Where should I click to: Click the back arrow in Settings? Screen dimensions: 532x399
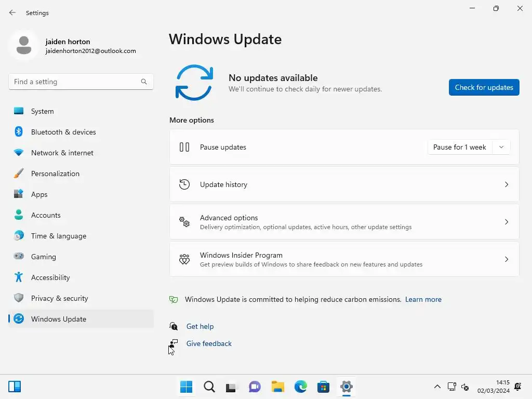coord(12,13)
